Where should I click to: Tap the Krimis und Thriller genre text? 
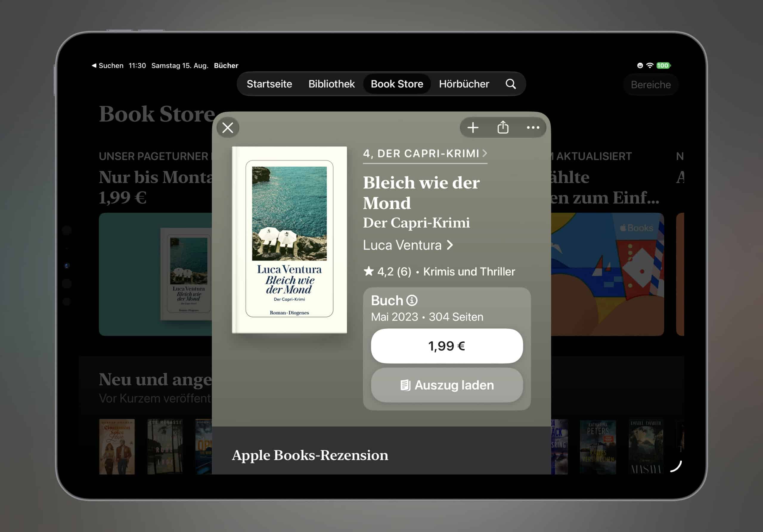pyautogui.click(x=469, y=271)
